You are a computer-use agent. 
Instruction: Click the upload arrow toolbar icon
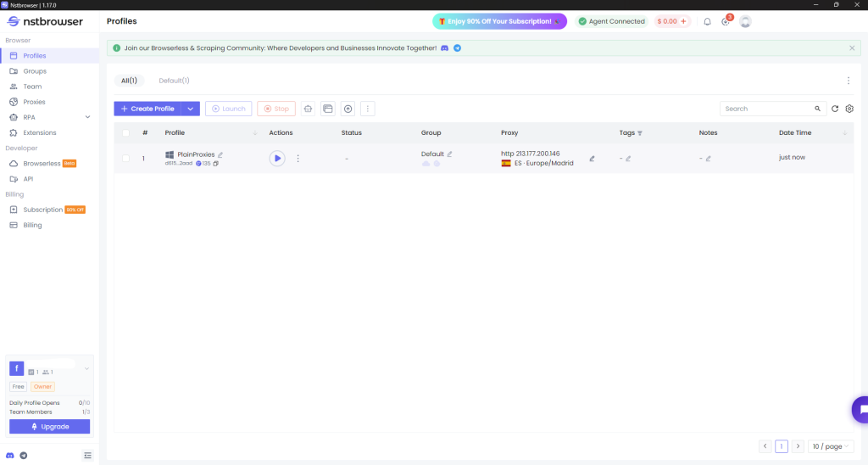[348, 109]
